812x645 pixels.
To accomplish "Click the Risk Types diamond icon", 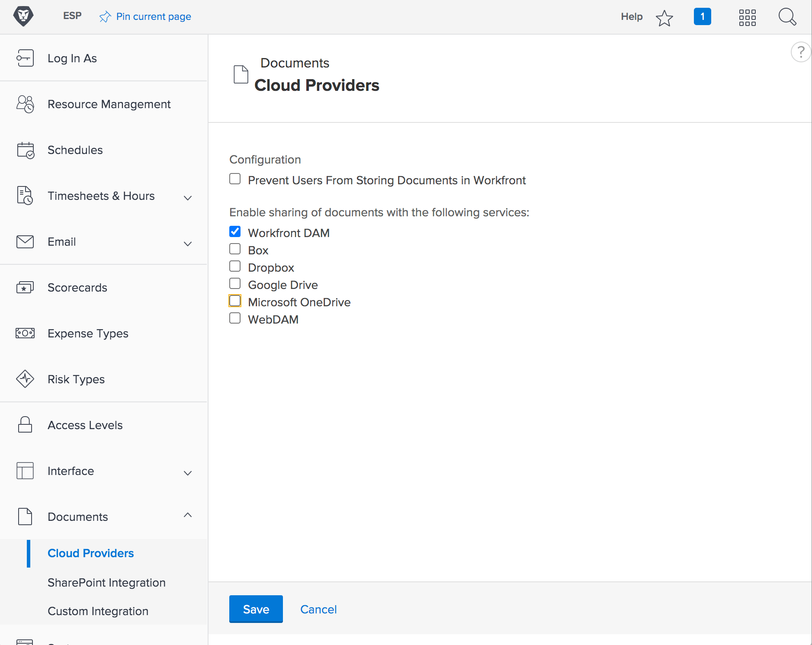I will point(25,379).
